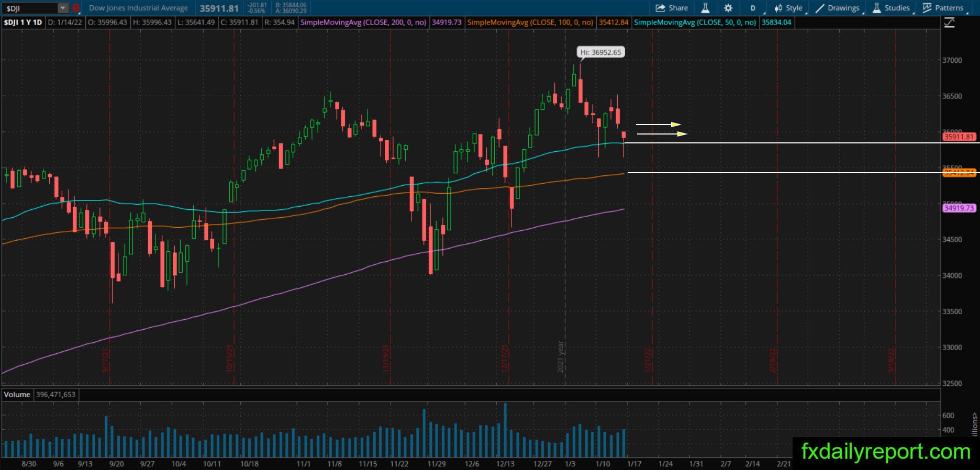The width and height of the screenshot is (980, 470).
Task: Click the Share button
Action: pyautogui.click(x=672, y=8)
